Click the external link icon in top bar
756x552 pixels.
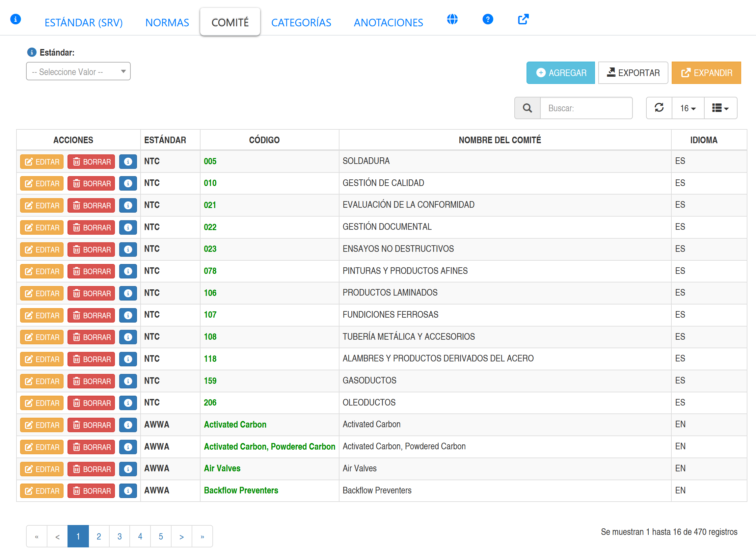(x=523, y=19)
